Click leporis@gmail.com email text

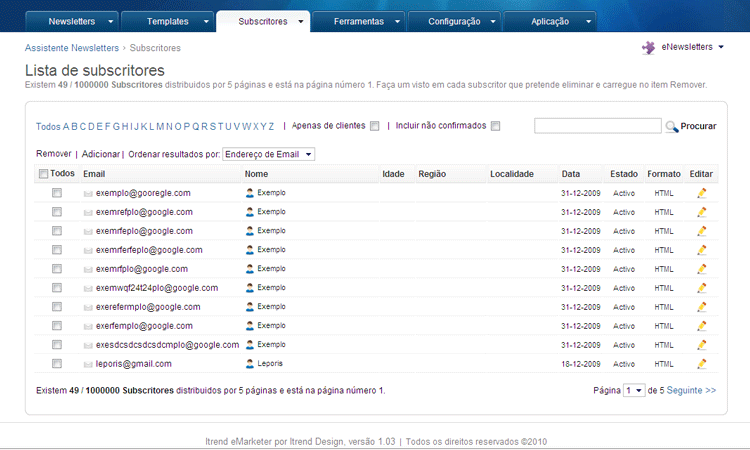point(133,364)
